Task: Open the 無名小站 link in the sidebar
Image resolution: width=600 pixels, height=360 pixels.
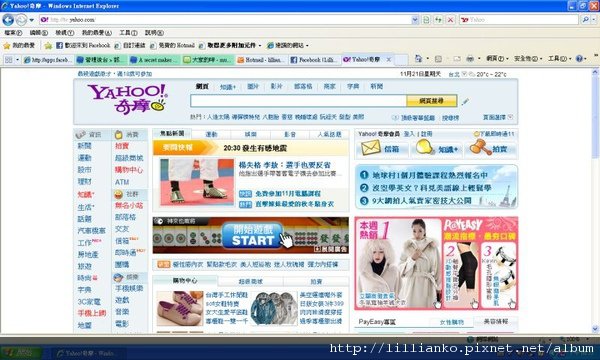Action: tap(129, 205)
